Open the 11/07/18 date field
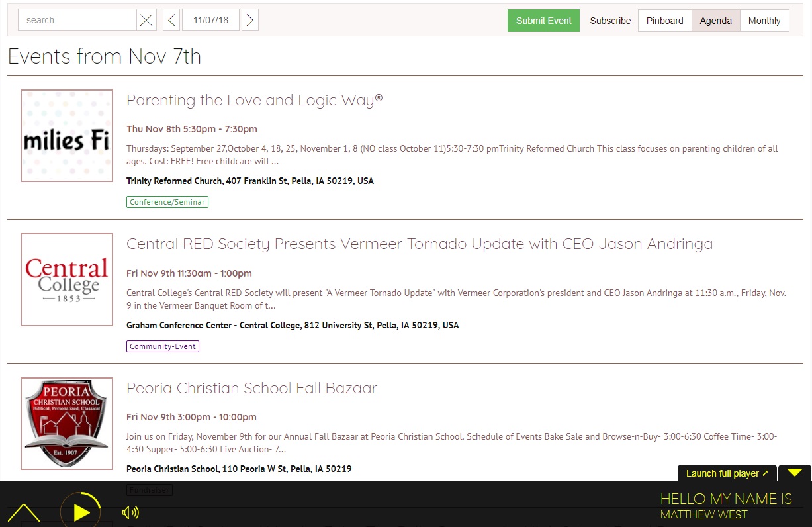The height and width of the screenshot is (527, 812). tap(210, 20)
